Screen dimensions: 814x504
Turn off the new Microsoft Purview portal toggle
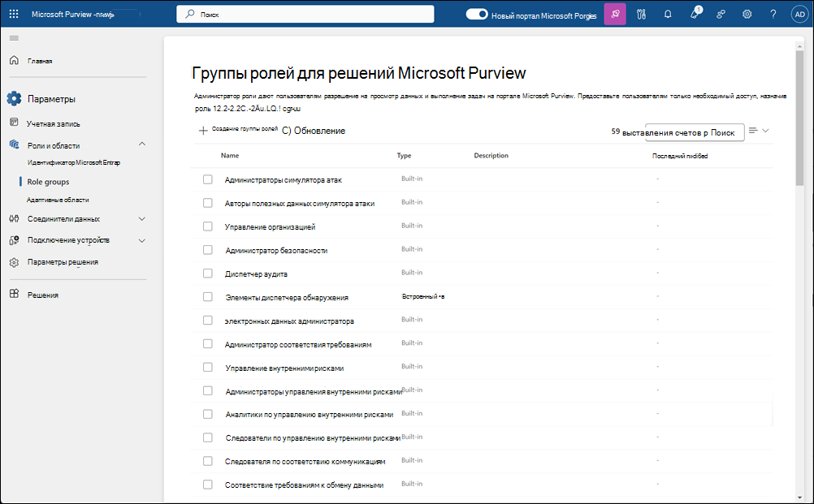(477, 14)
